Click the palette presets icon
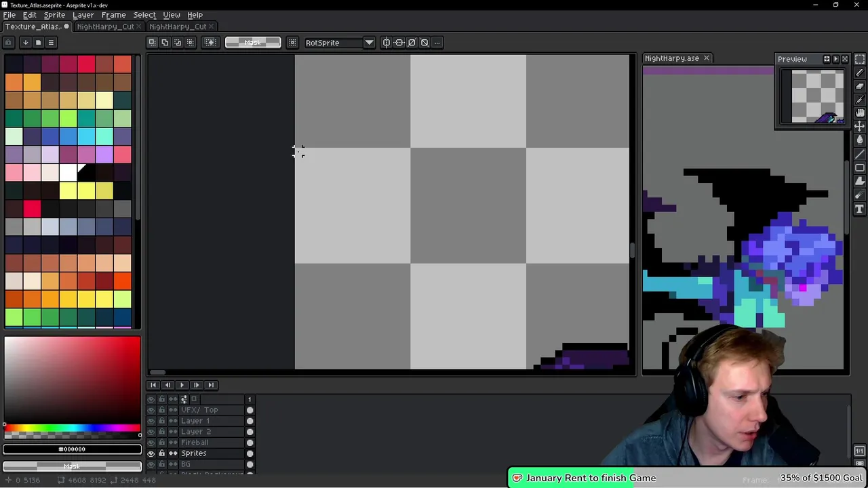868x488 pixels. pyautogui.click(x=38, y=43)
